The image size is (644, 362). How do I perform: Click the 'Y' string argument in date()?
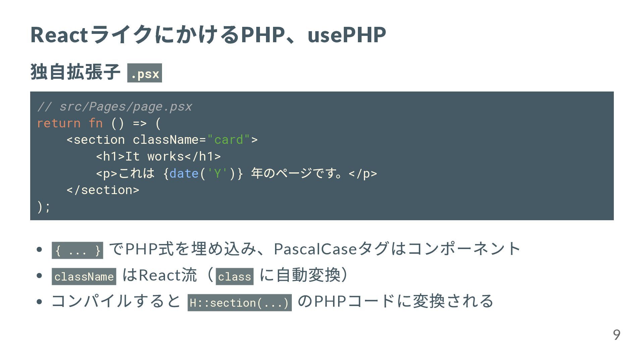pos(217,173)
